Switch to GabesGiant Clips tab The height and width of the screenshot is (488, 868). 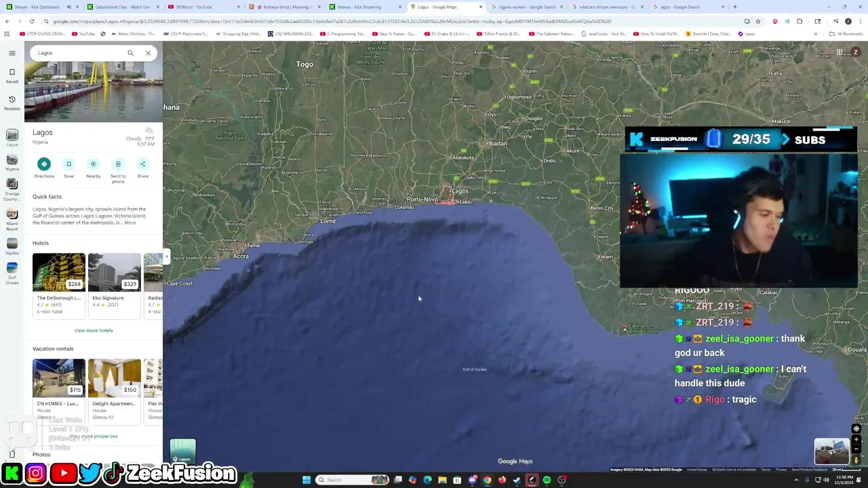(x=122, y=7)
